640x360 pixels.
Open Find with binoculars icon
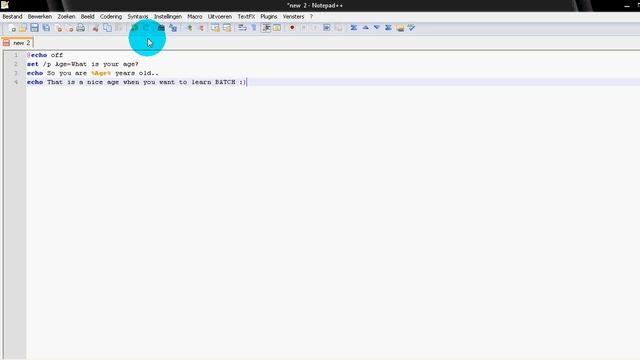[161, 28]
